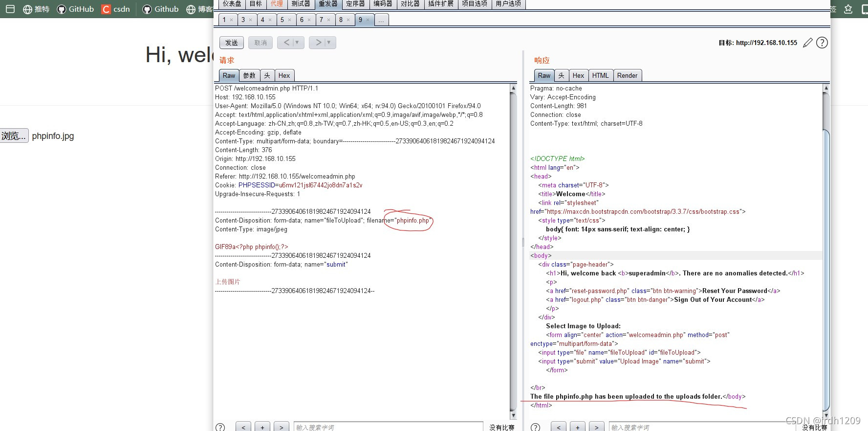Click the 取消 cancel button
This screenshot has width=868, height=431.
(260, 43)
